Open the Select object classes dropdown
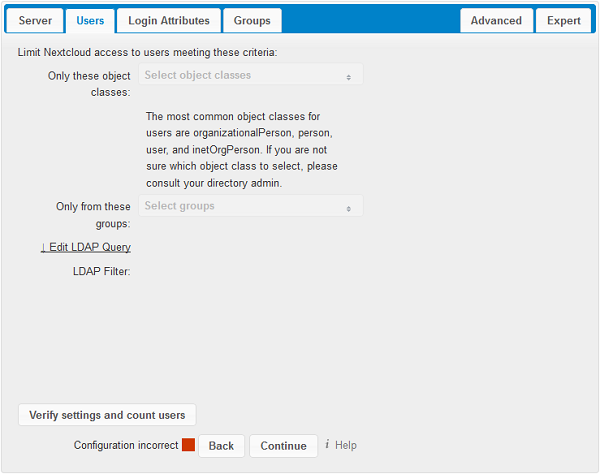 tap(240, 75)
